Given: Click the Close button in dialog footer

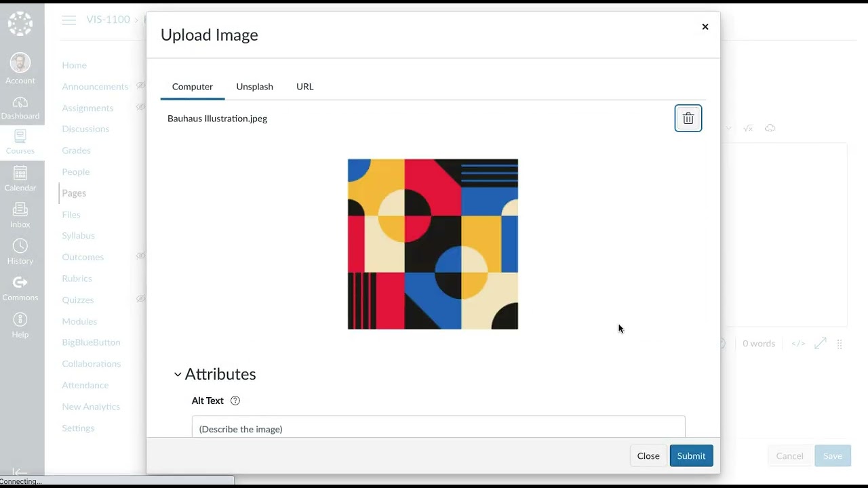Looking at the screenshot, I should [648, 455].
